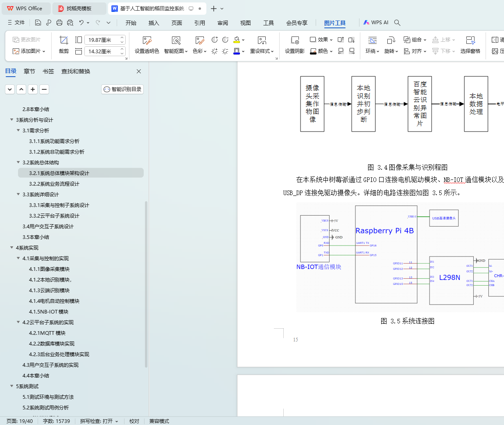The height and width of the screenshot is (425, 504).
Task: Go to heading 3.2.2系统业务流程设计
Action: tap(54, 184)
